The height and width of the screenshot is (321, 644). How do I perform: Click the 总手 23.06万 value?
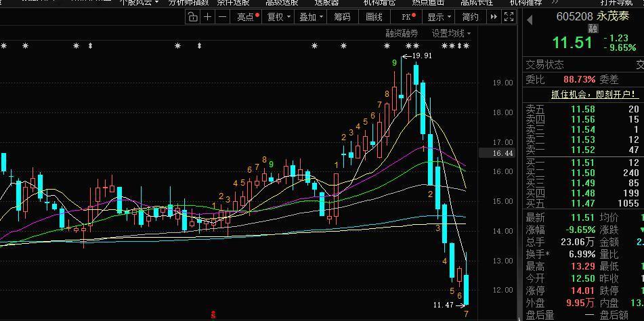(578, 242)
